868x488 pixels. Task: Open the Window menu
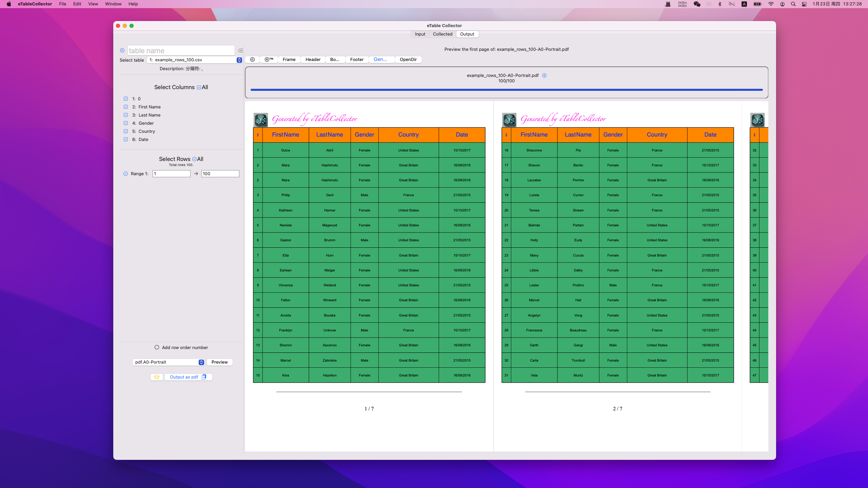(113, 4)
